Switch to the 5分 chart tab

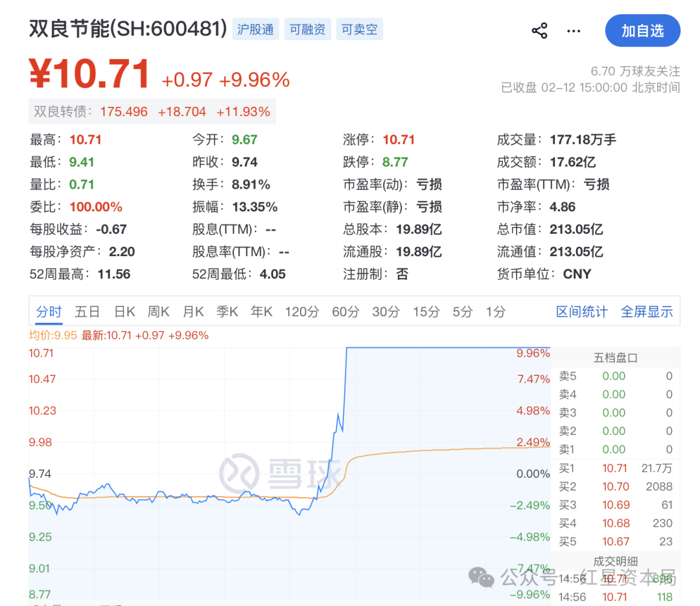click(x=462, y=311)
